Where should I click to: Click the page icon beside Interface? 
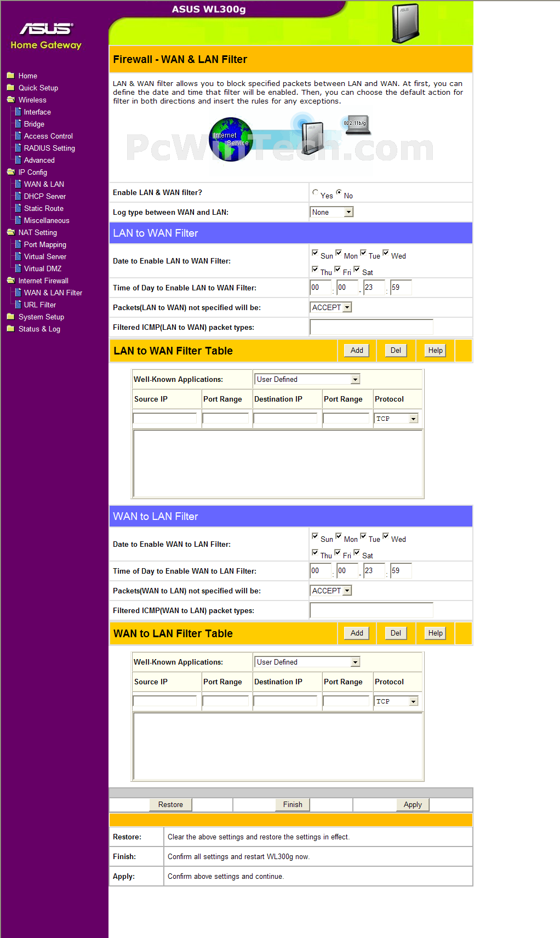tap(18, 112)
